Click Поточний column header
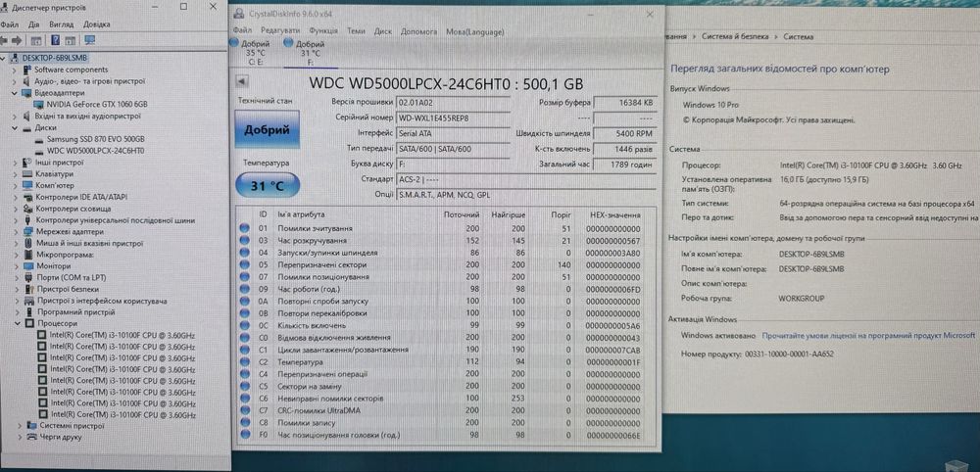Viewport: 980px width, 472px height. [x=462, y=214]
